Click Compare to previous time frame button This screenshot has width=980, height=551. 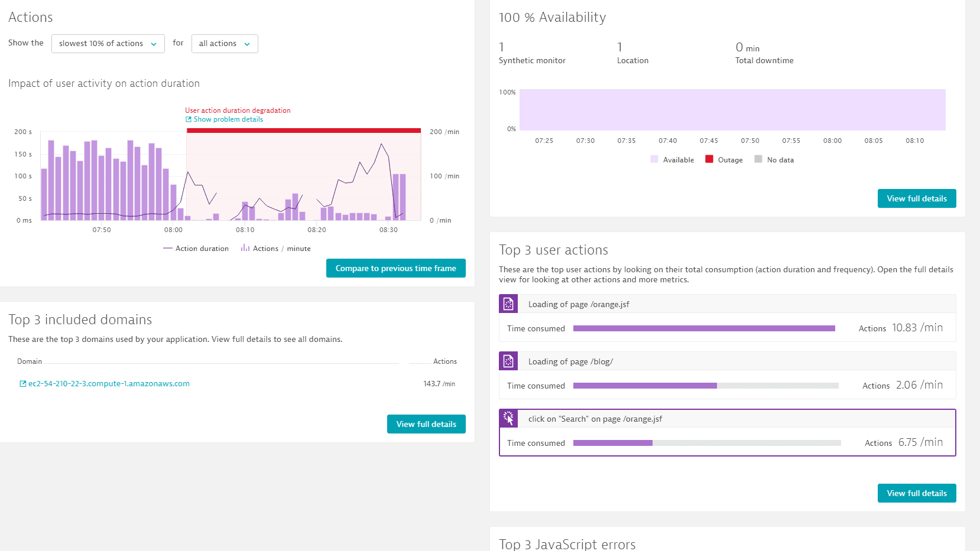tap(396, 268)
